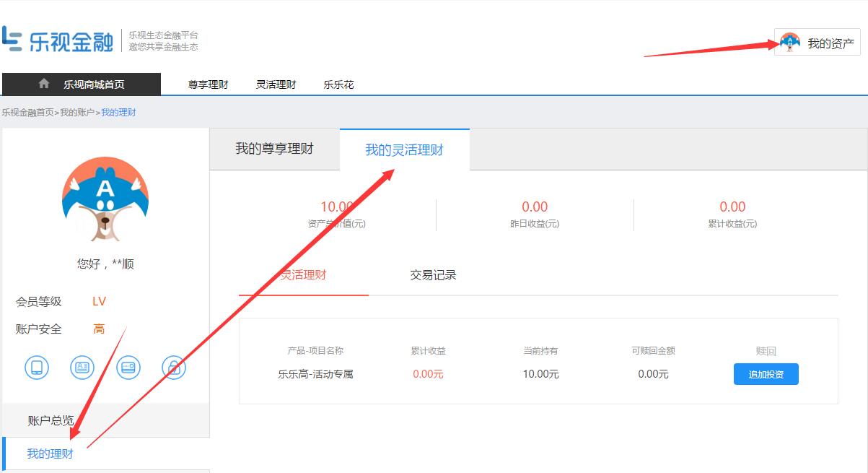Open the 灵活理财 navigation menu item
Image resolution: width=868 pixels, height=473 pixels.
point(276,84)
